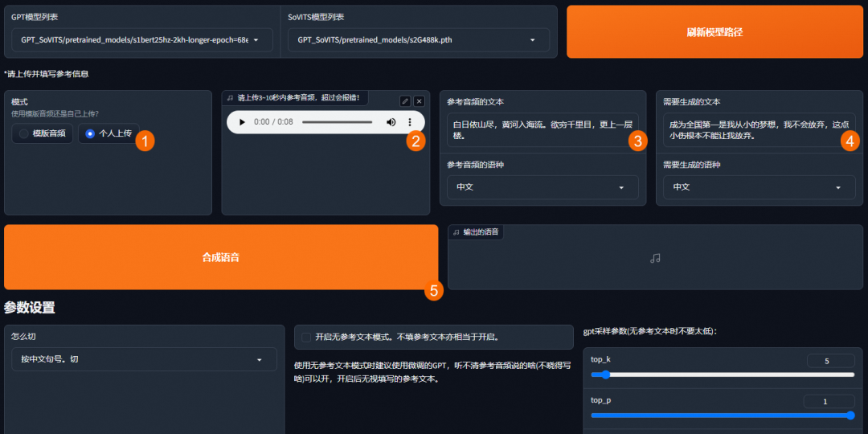This screenshot has width=868, height=434.
Task: Play the reference audio clip
Action: [x=242, y=122]
